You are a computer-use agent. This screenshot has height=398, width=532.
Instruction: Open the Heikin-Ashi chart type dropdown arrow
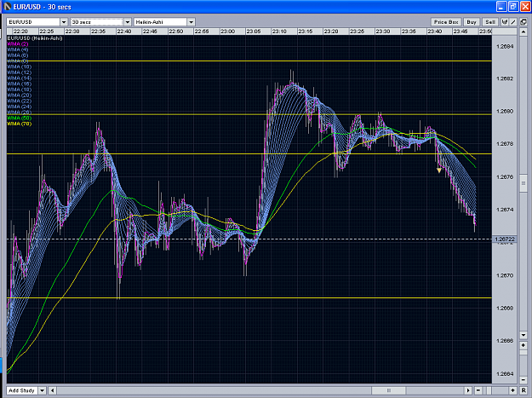(191, 22)
